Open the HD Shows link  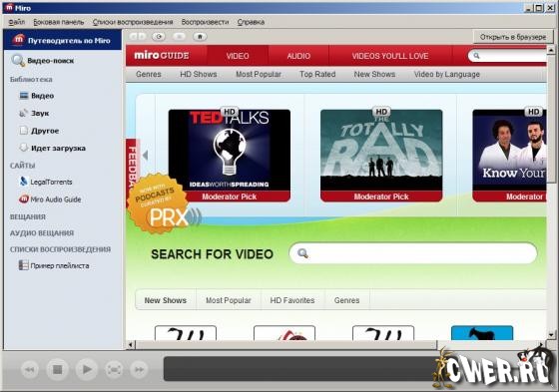point(199,74)
